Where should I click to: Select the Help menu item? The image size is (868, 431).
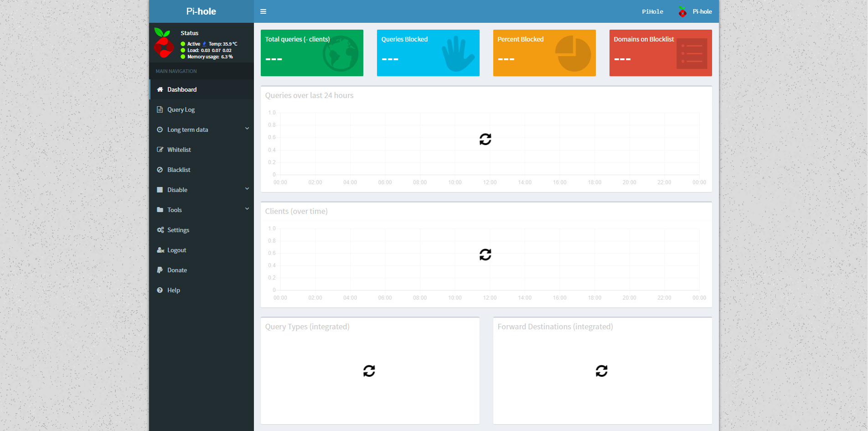pos(173,290)
